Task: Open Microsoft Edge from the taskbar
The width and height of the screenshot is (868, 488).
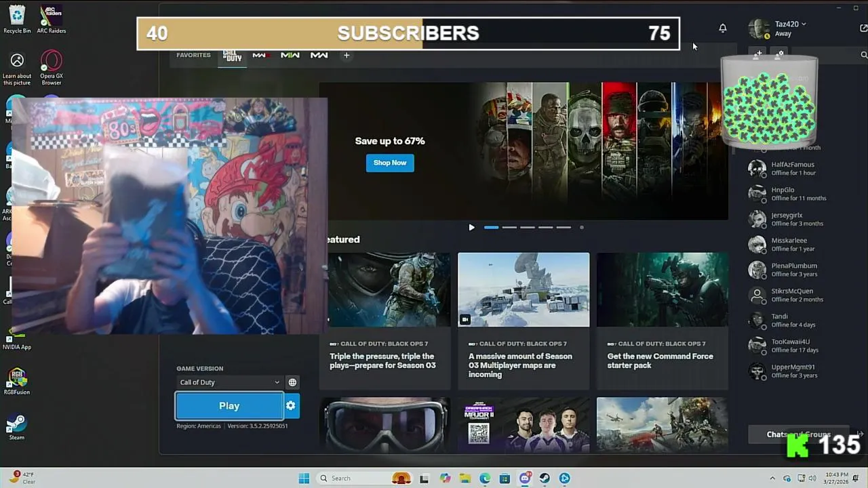Action: click(x=485, y=479)
